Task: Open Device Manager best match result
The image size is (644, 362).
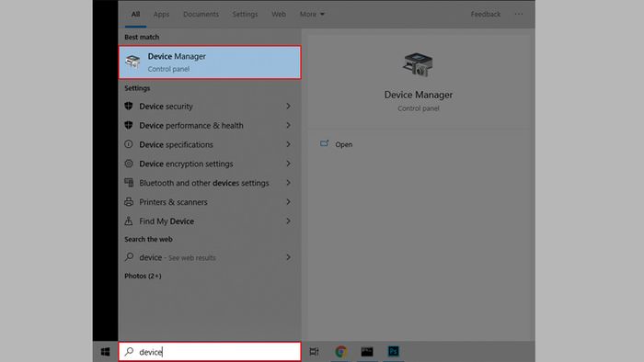Action: 210,62
